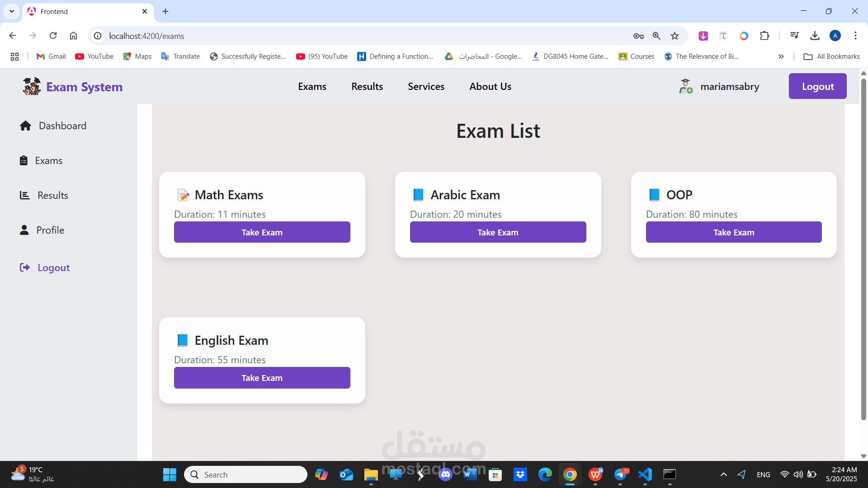Expand the tab search dropdown arrow
This screenshot has height=488, width=868.
[12, 11]
